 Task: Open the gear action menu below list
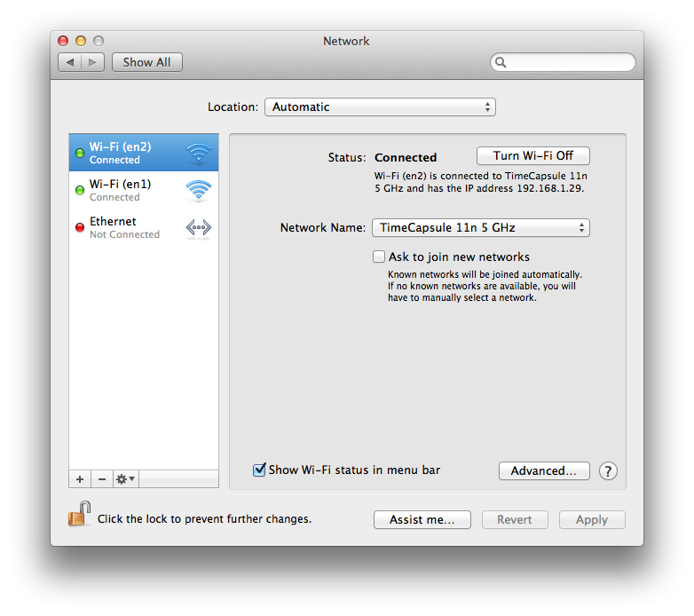point(125,479)
